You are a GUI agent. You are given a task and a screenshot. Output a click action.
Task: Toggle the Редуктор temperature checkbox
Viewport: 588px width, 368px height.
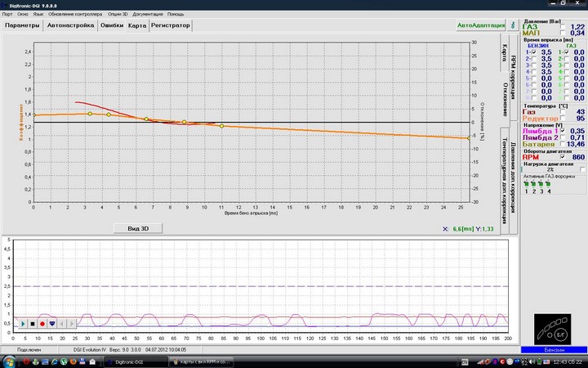pos(561,119)
